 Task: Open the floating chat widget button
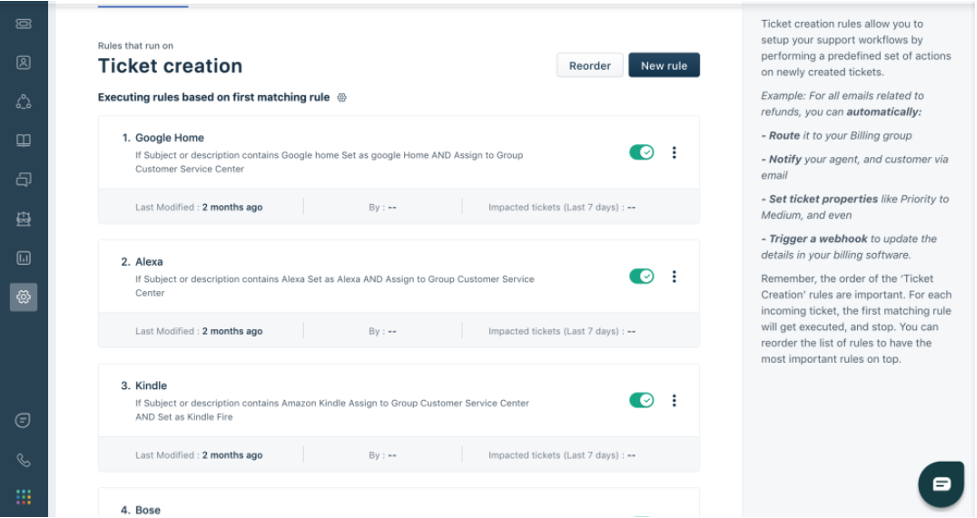[x=941, y=484]
